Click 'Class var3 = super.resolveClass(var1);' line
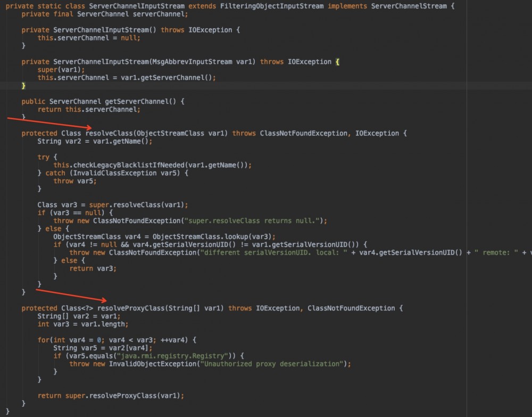Viewport: 532px width, 417px height. [x=113, y=205]
